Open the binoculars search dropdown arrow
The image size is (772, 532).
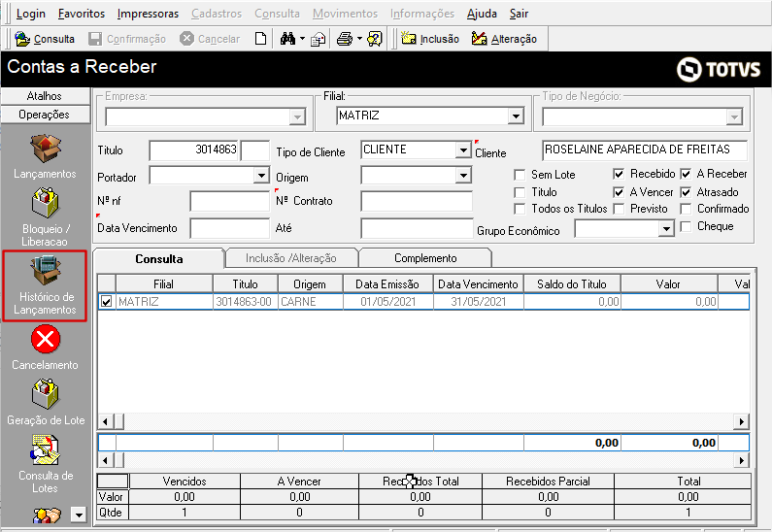302,39
